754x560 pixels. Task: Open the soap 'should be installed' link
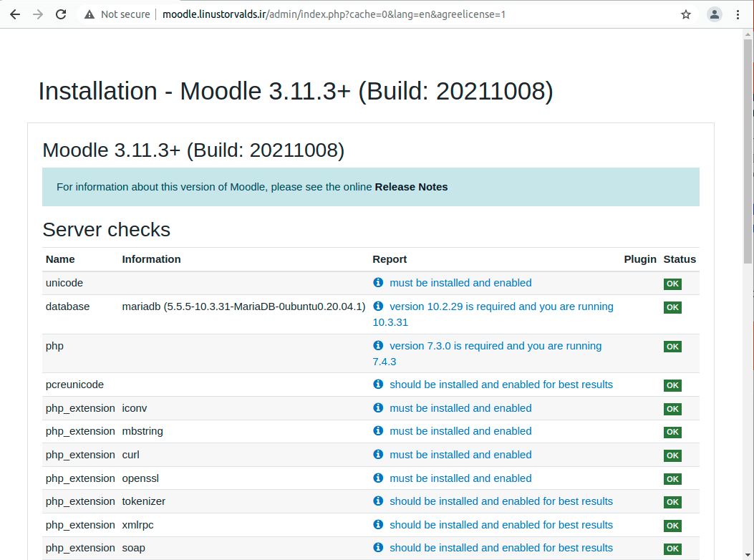(x=501, y=548)
